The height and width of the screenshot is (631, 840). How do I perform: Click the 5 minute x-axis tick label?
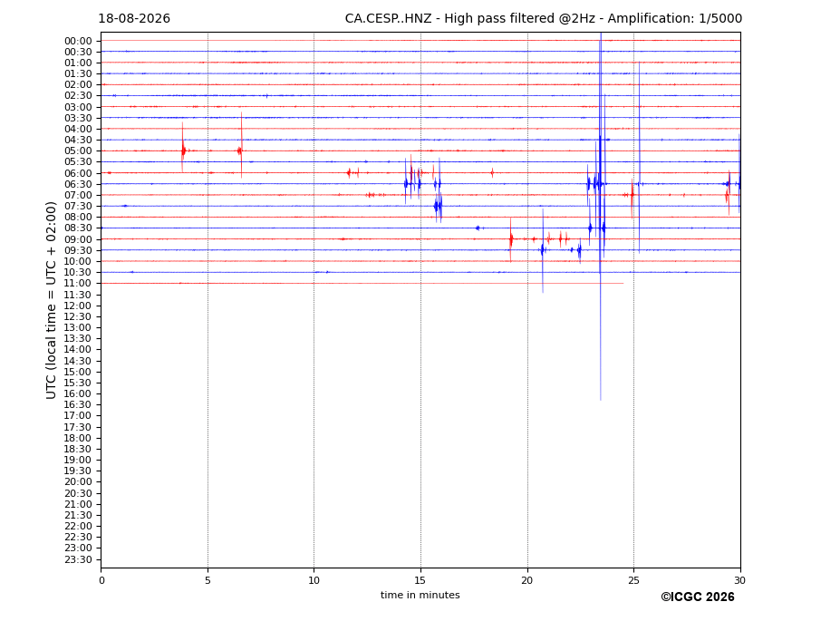click(x=208, y=580)
